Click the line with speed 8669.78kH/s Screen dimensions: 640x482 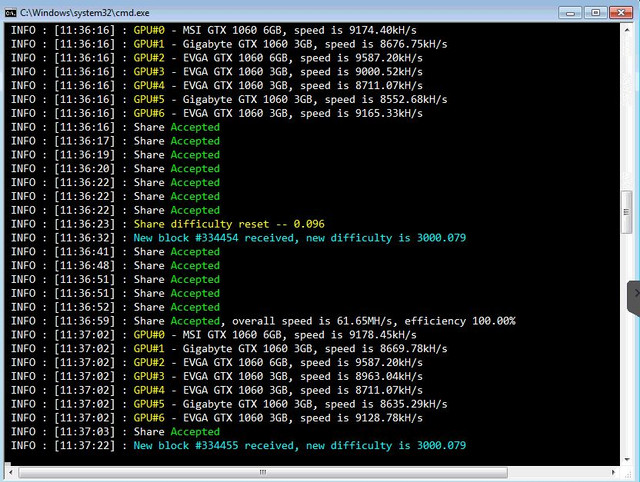pyautogui.click(x=229, y=349)
